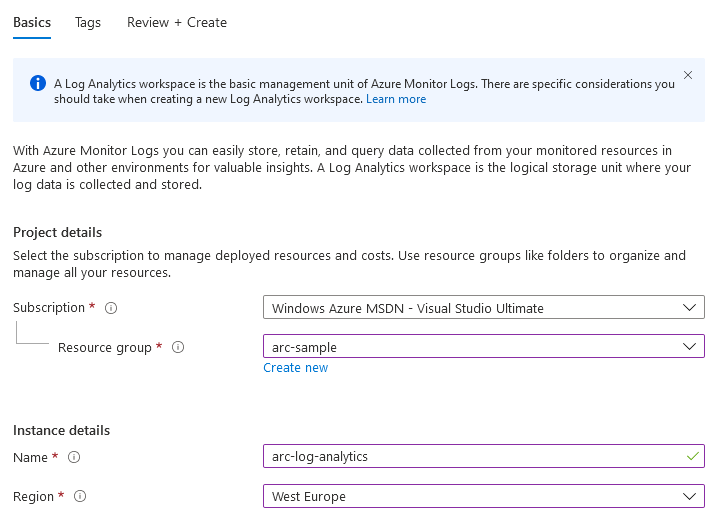Click the Windows Azure MSDN subscription text
Screen dimensions: 727x532
coord(408,308)
